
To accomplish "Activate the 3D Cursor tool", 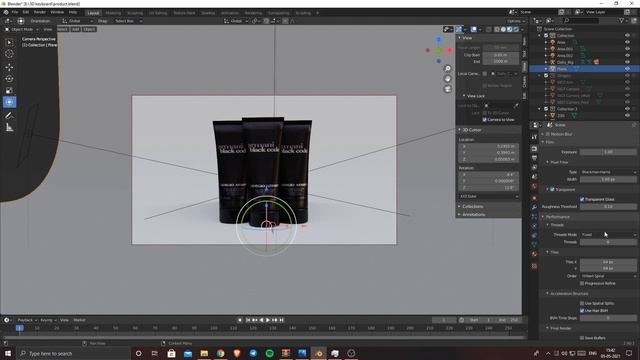I will (x=9, y=54).
